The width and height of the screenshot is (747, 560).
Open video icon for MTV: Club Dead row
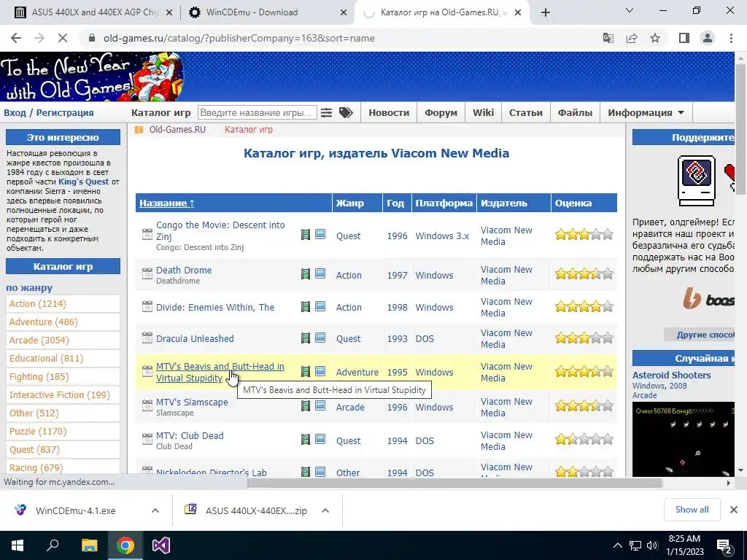[306, 439]
